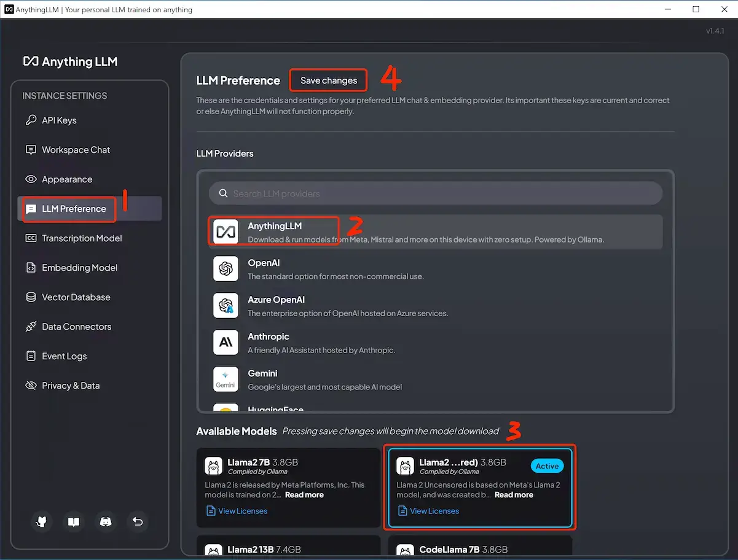View Licenses for Llama2 7B
The width and height of the screenshot is (738, 560).
(x=242, y=511)
